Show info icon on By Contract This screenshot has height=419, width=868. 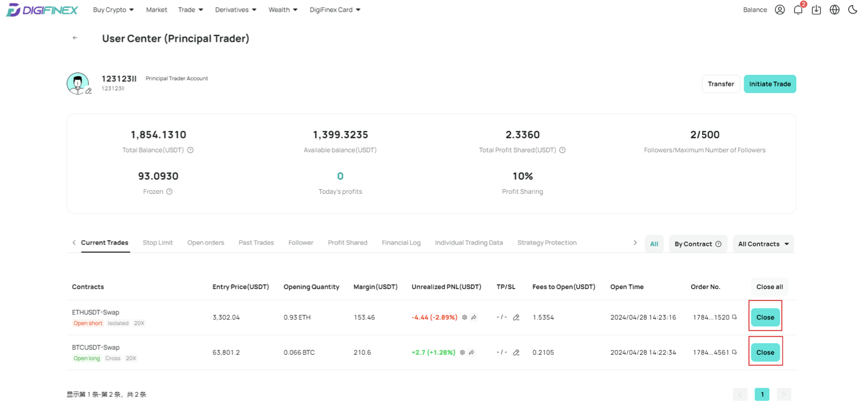[x=718, y=244]
